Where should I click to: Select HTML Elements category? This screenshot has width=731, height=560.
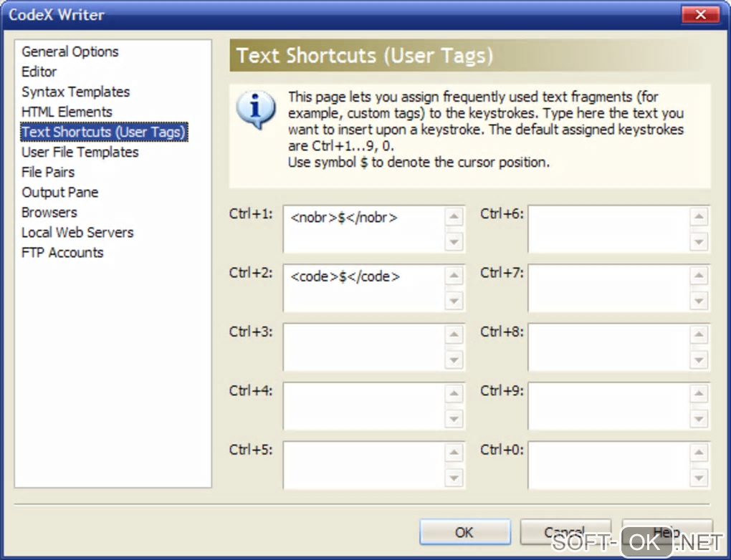[x=67, y=112]
